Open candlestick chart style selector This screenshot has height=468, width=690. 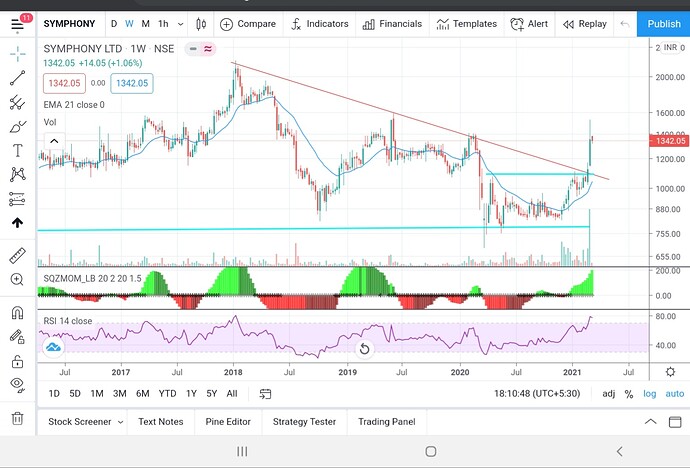(201, 24)
